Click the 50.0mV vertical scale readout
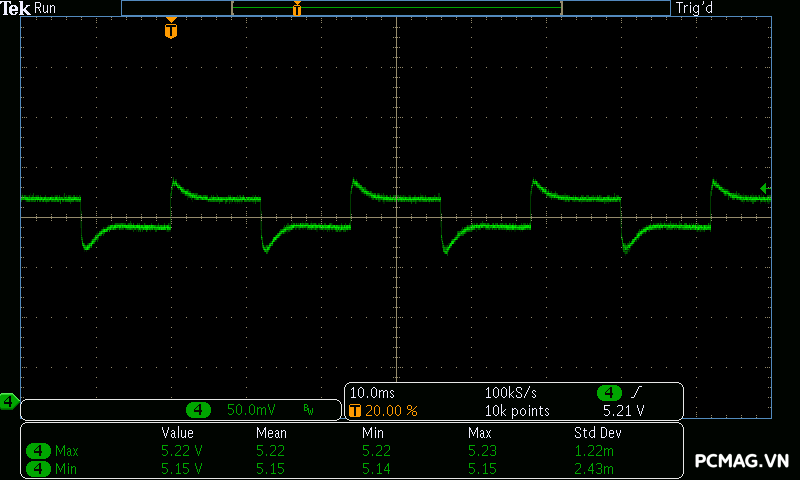Image resolution: width=800 pixels, height=480 pixels. tap(252, 410)
